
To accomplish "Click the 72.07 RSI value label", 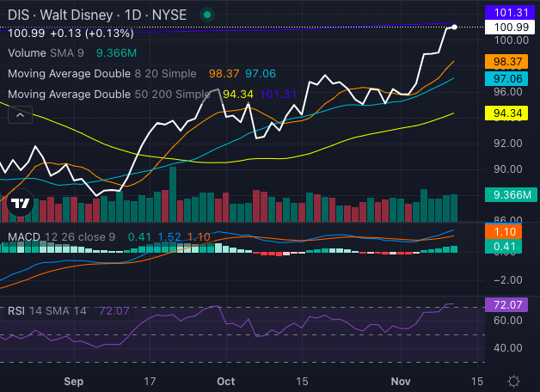I will click(x=511, y=305).
